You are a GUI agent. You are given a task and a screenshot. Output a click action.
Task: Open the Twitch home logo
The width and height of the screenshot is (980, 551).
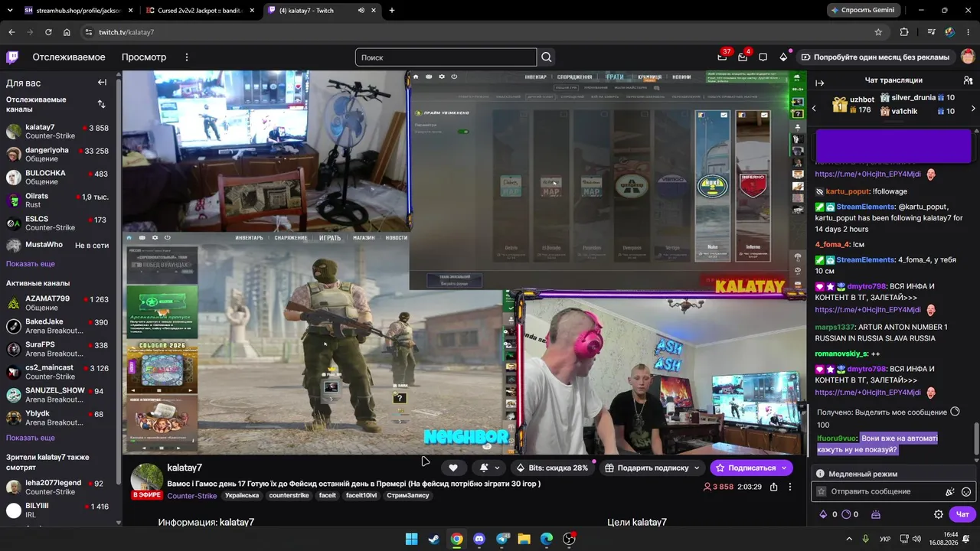pos(12,57)
